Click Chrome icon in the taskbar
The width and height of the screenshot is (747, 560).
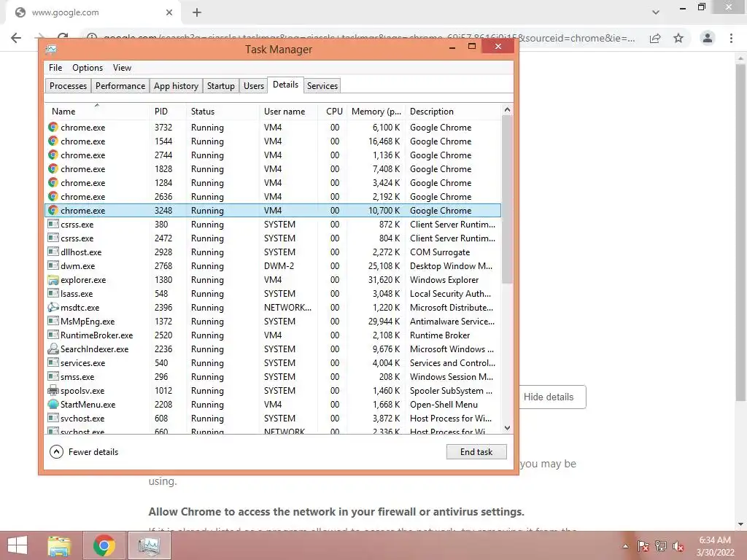pyautogui.click(x=104, y=545)
